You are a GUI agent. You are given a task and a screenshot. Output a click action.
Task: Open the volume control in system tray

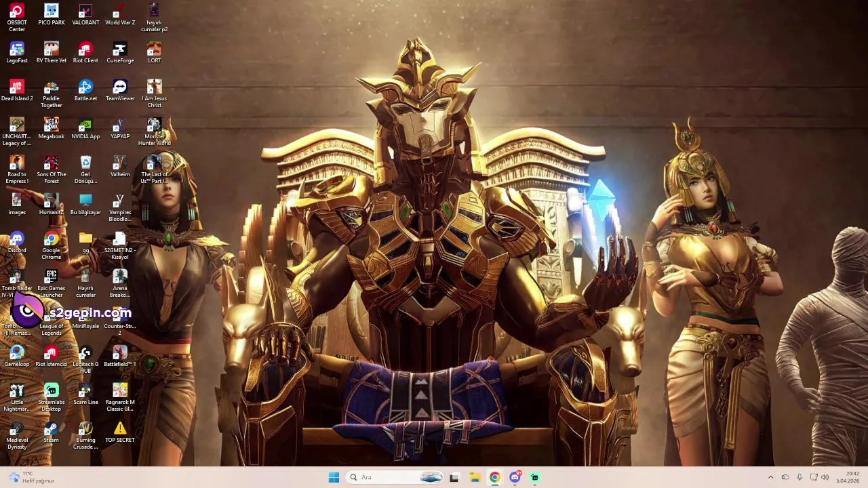[x=825, y=477]
